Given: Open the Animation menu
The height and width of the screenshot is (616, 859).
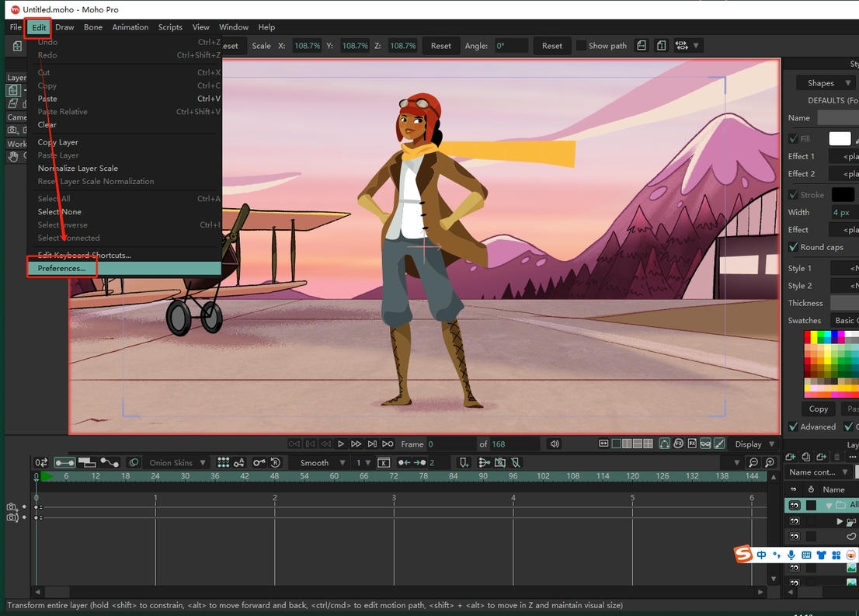Looking at the screenshot, I should [130, 27].
